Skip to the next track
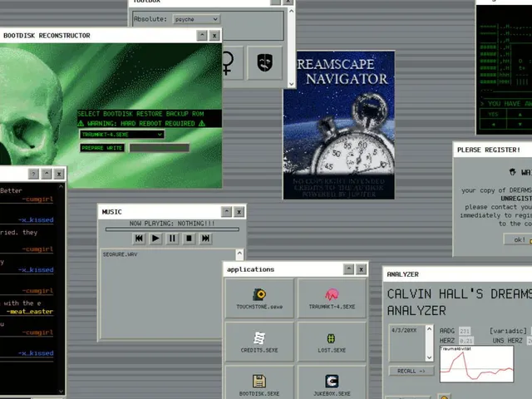Image resolution: width=532 pixels, height=399 pixels. coord(205,239)
